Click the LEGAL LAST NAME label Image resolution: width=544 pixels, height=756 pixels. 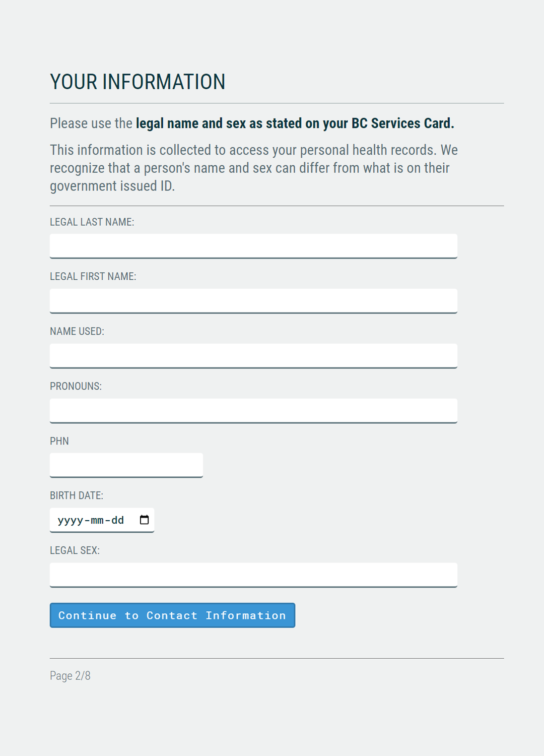coord(92,222)
